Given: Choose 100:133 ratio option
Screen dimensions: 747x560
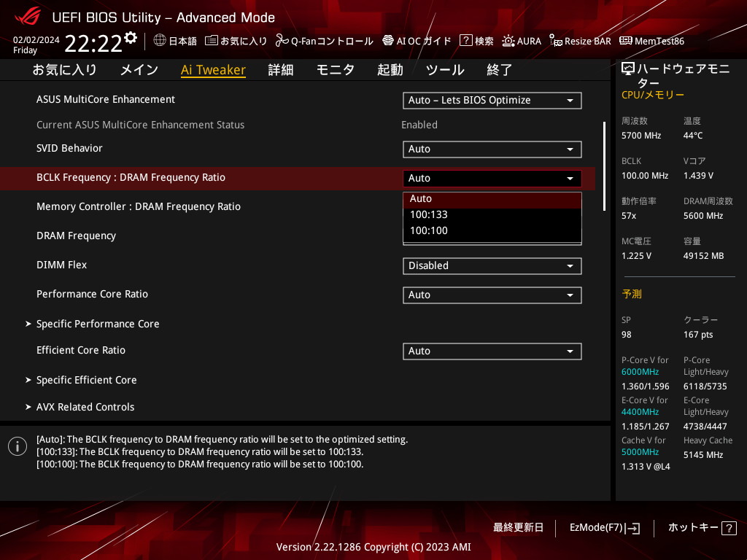Looking at the screenshot, I should point(492,215).
